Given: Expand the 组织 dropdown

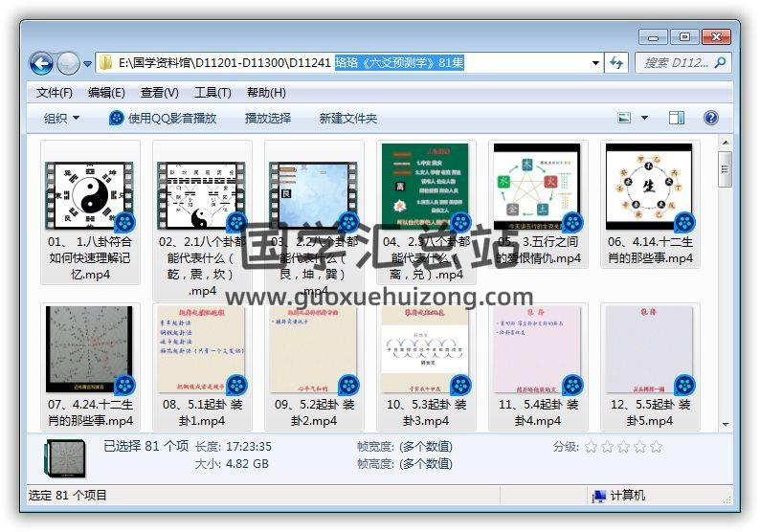Looking at the screenshot, I should [61, 119].
